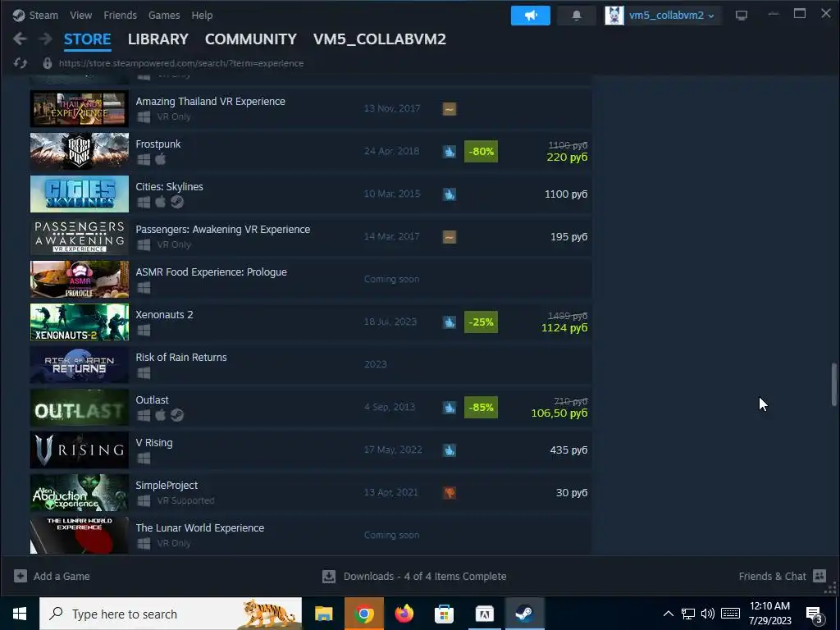The image size is (840, 630).
Task: Click the SimpleProject Alien Abduction thumbnail
Action: pyautogui.click(x=80, y=493)
